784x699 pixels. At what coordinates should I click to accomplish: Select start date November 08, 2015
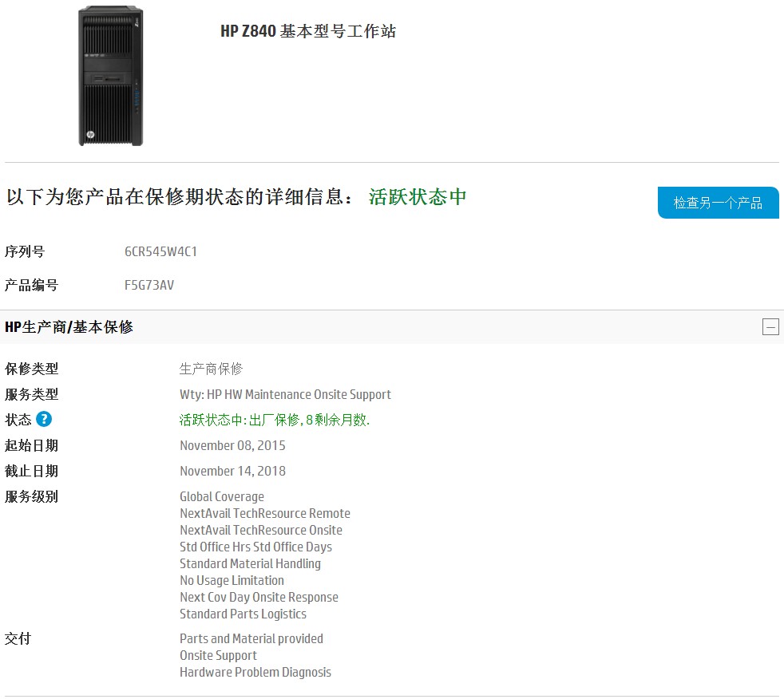coord(232,446)
